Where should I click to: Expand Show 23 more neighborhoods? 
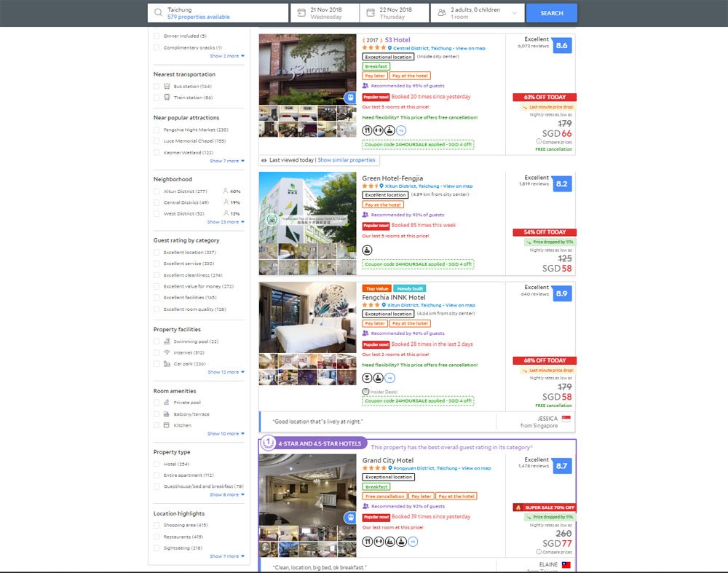(226, 222)
